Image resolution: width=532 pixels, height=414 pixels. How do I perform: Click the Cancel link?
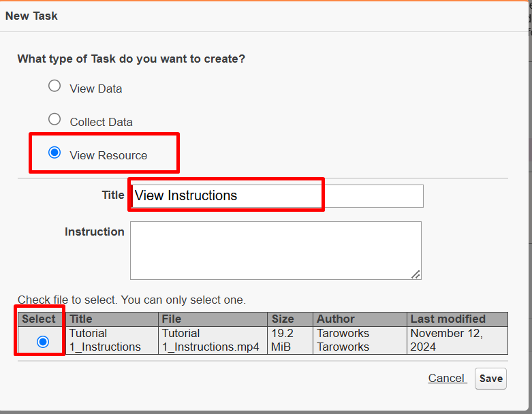point(445,378)
